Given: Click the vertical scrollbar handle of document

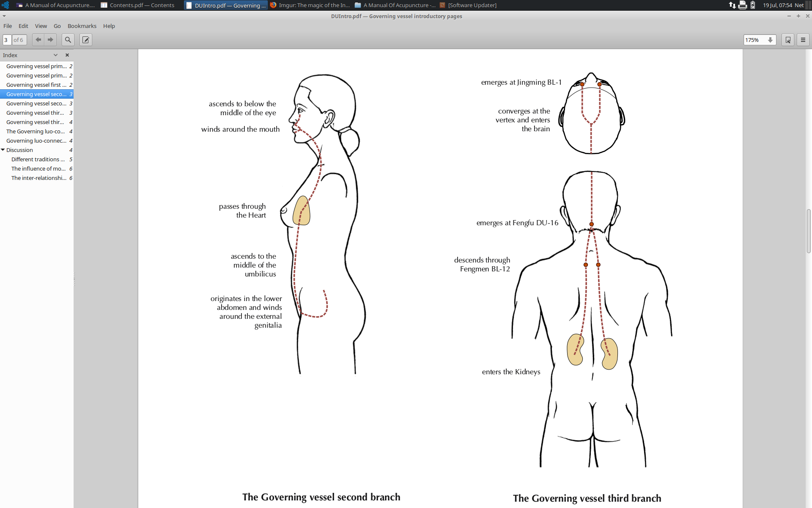Looking at the screenshot, I should point(809,231).
